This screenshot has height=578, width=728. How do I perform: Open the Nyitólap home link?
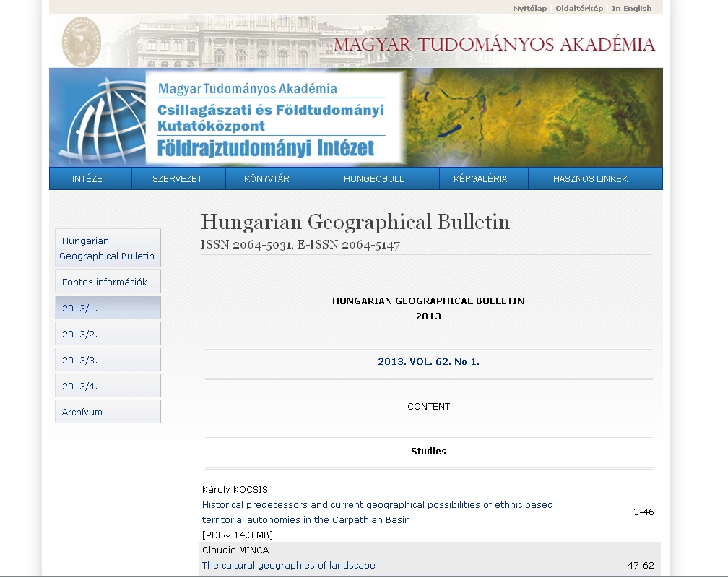[530, 9]
